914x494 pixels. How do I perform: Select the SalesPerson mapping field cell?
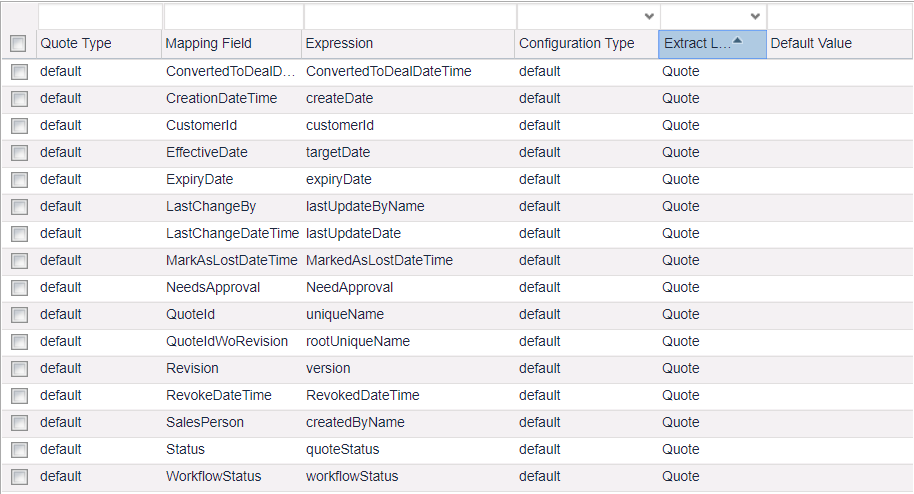204,423
